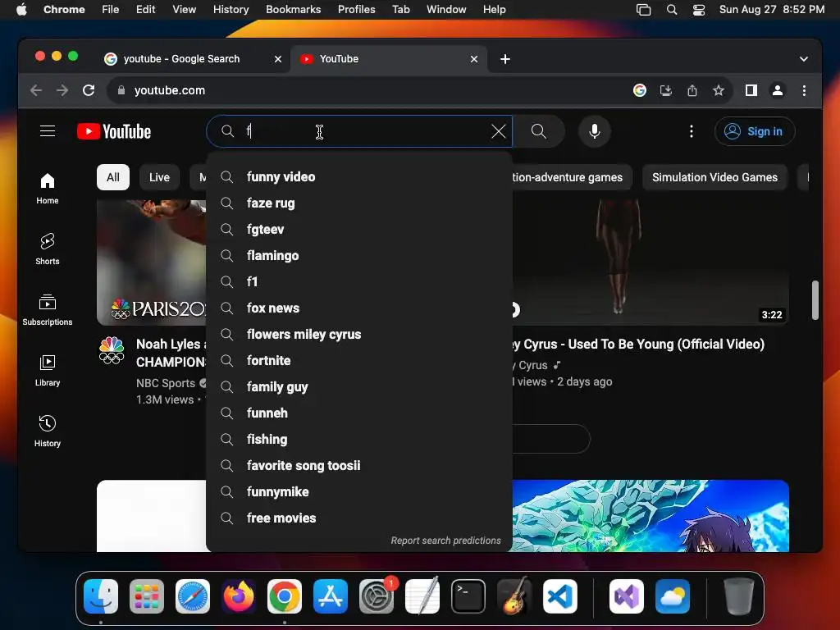This screenshot has width=840, height=630.
Task: Open YouTube settings three-dot menu
Action: 691,131
